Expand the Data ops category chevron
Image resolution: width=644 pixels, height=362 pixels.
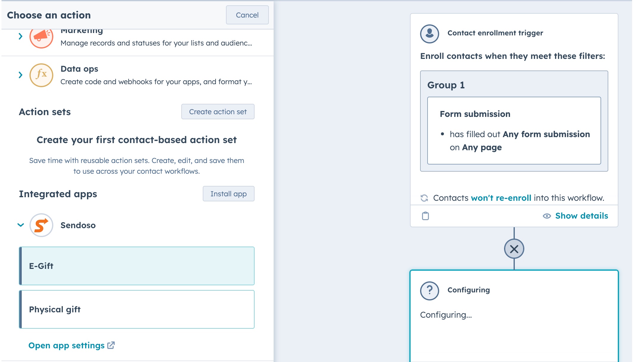tap(21, 75)
